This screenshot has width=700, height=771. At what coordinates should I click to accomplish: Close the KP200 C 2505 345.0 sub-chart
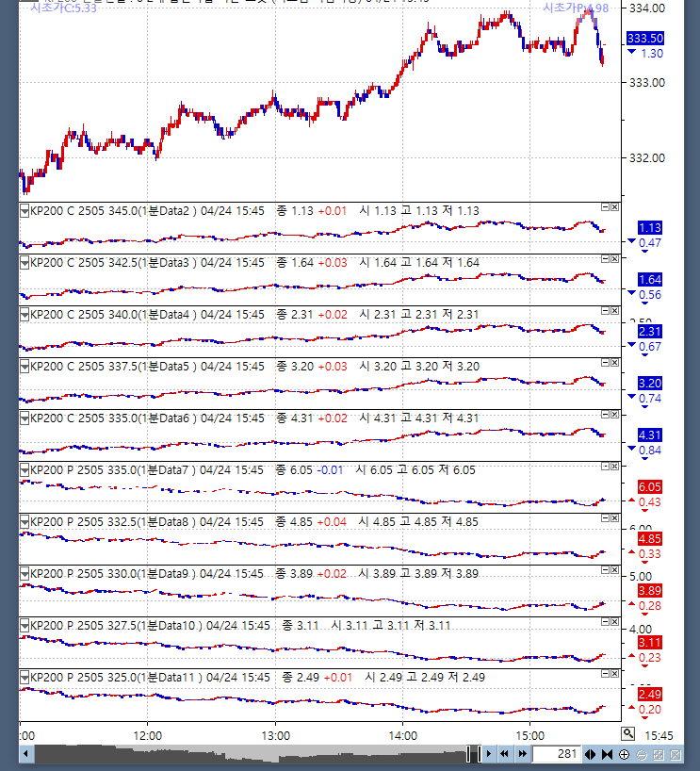[x=615, y=206]
